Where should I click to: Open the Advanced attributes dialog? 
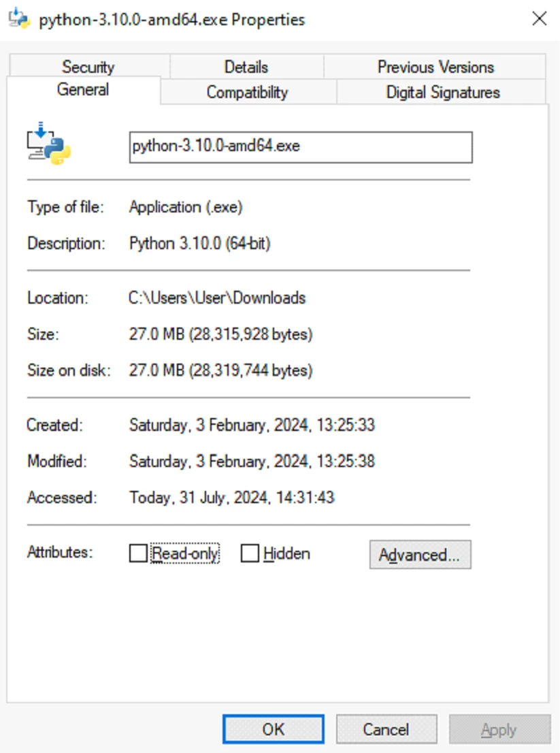tap(420, 555)
